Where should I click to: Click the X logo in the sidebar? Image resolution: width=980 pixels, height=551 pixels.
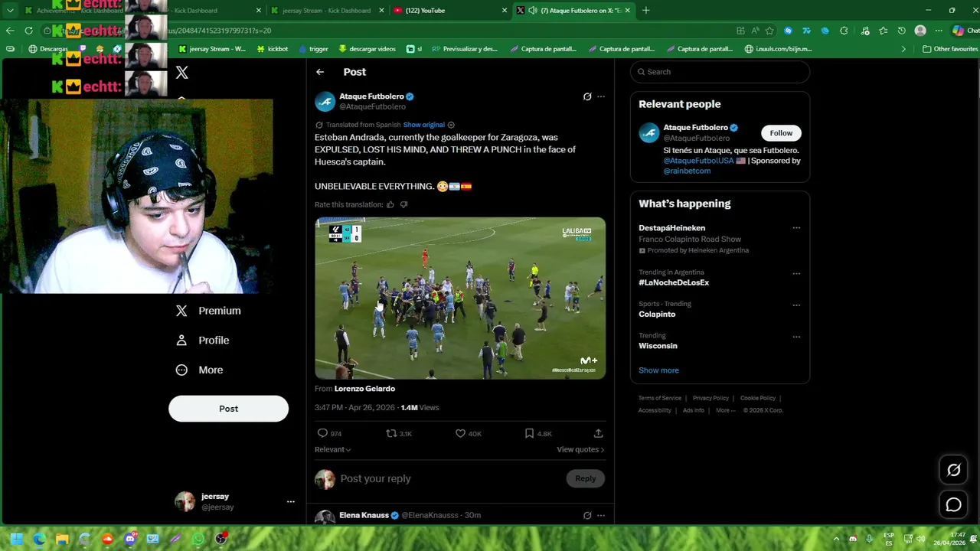[181, 73]
